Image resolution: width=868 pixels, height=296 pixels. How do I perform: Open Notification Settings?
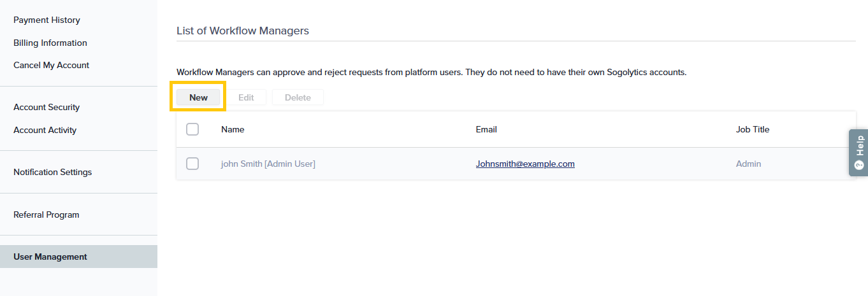pos(52,173)
